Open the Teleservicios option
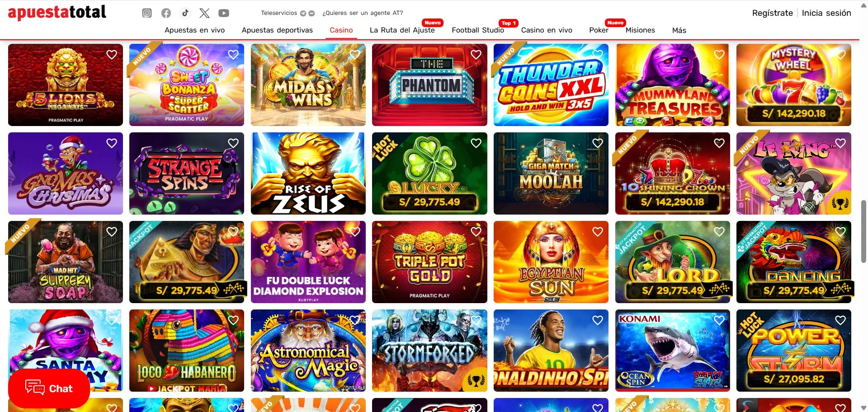Image resolution: width=868 pixels, height=412 pixels. [279, 13]
